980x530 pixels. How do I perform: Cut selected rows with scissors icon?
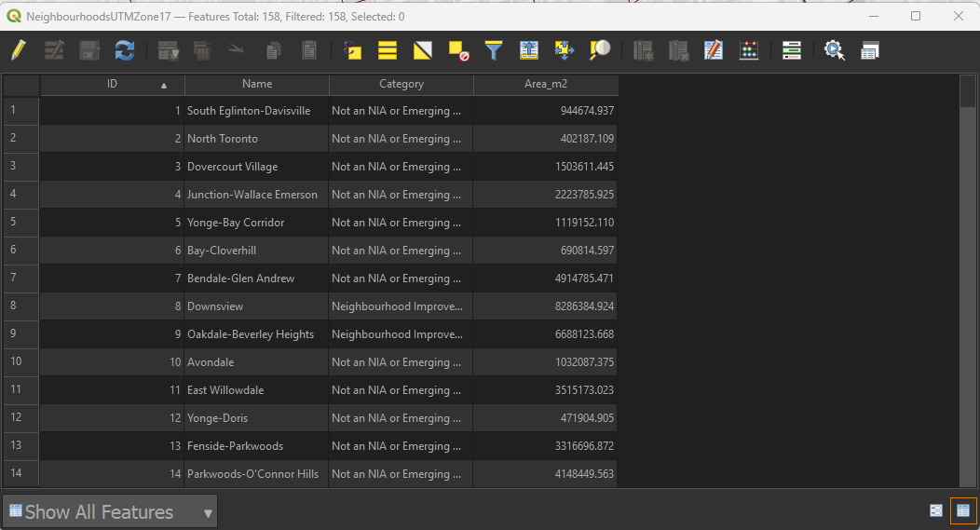click(237, 48)
